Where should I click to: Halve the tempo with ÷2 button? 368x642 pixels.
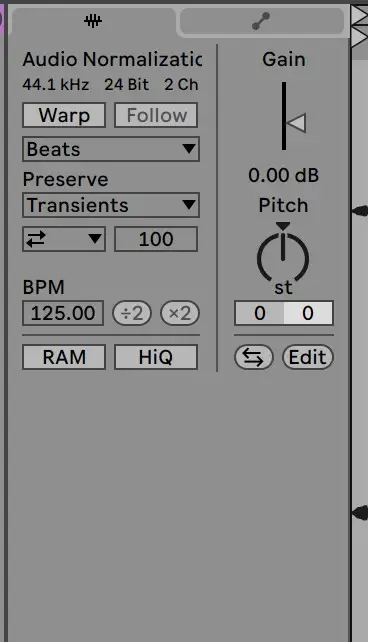(x=132, y=313)
